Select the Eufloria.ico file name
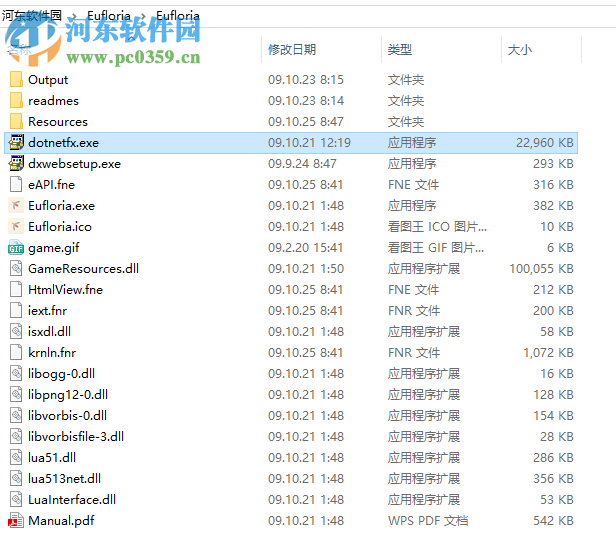 (x=60, y=227)
